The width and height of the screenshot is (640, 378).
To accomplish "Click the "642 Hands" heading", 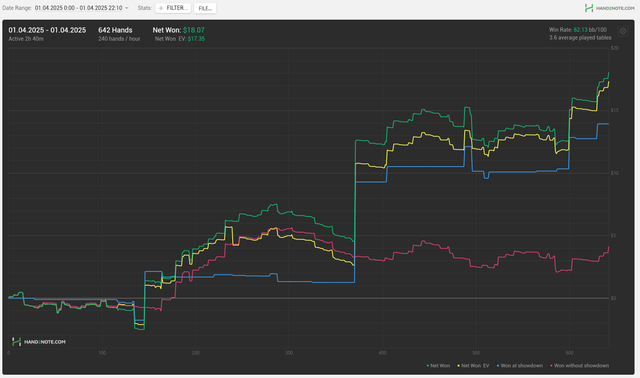I will pyautogui.click(x=115, y=30).
